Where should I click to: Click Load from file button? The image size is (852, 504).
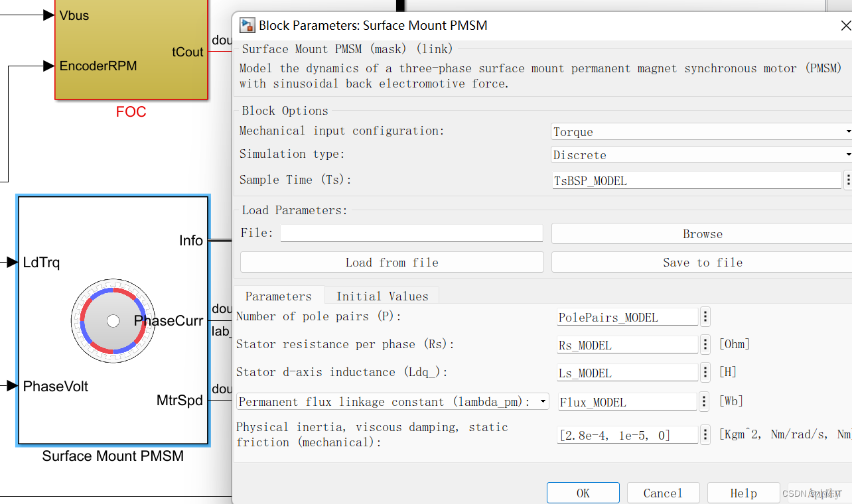[391, 262]
